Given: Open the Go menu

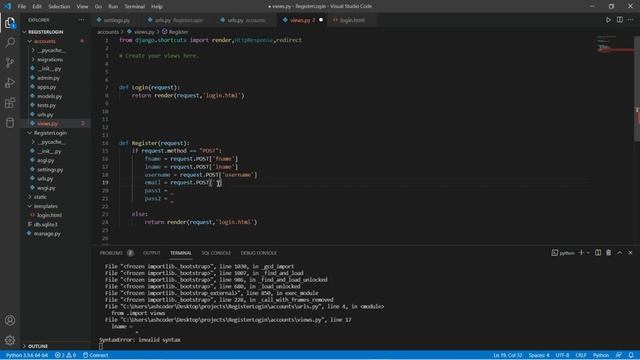Looking at the screenshot, I should [98, 7].
